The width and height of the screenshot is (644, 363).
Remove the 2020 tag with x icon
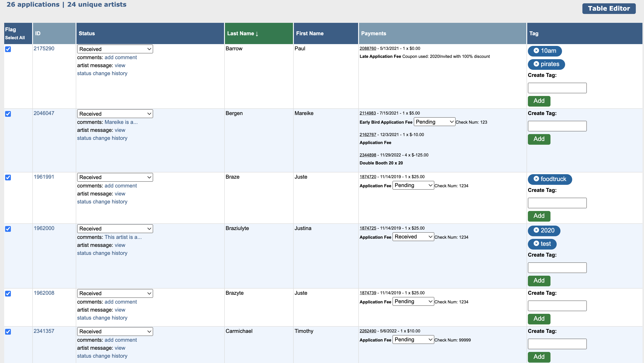tap(536, 230)
